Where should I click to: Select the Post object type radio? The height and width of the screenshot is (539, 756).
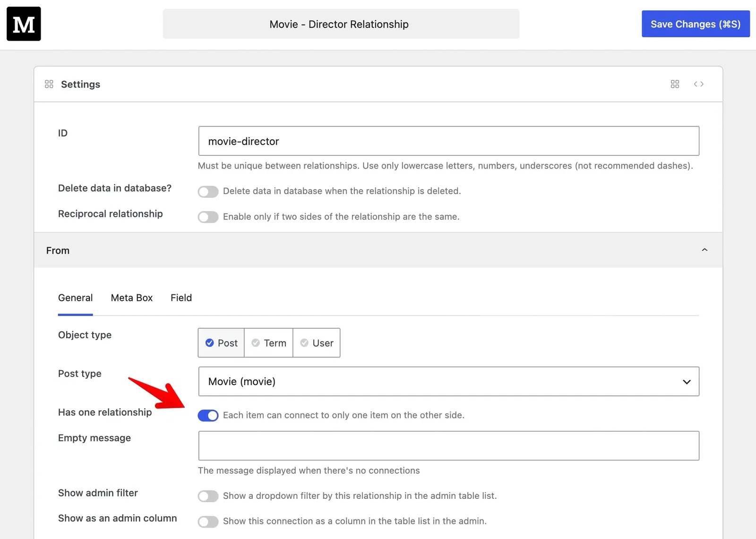click(221, 343)
